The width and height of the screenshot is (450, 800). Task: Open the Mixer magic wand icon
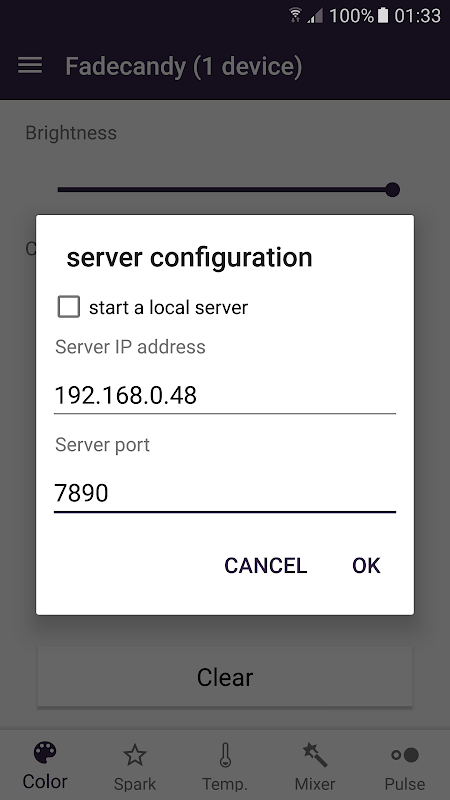315,755
